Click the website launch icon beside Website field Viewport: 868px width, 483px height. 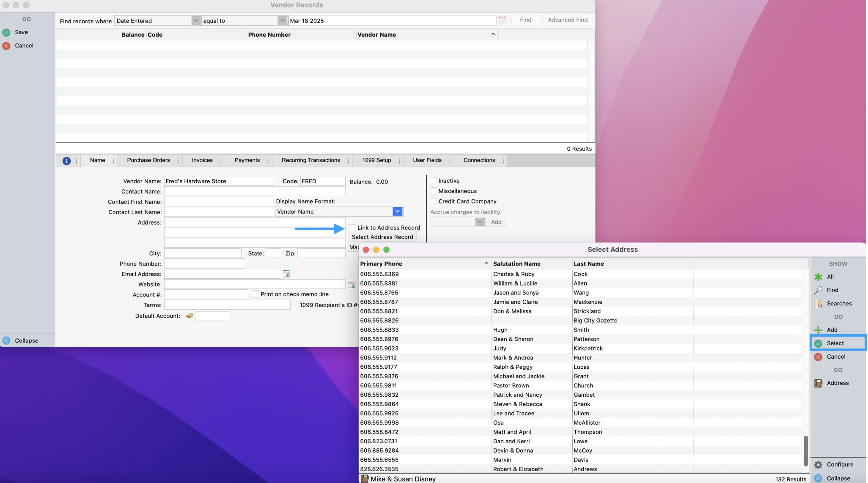pos(352,285)
